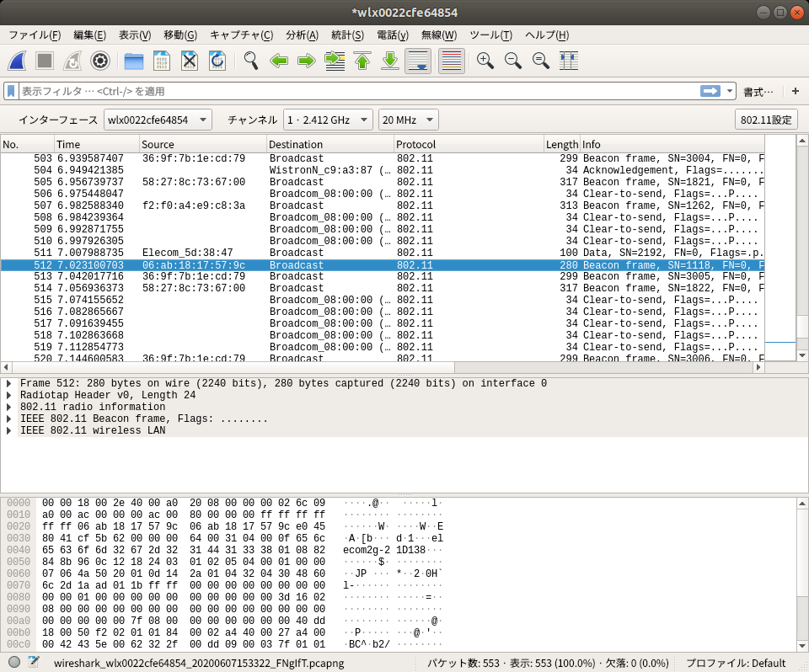This screenshot has width=809, height=672.
Task: Jump to last packet icon
Action: (x=390, y=61)
